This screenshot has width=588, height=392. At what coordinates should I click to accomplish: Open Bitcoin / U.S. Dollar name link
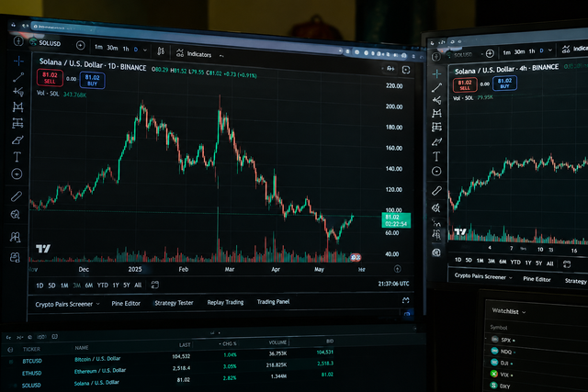coord(97,359)
